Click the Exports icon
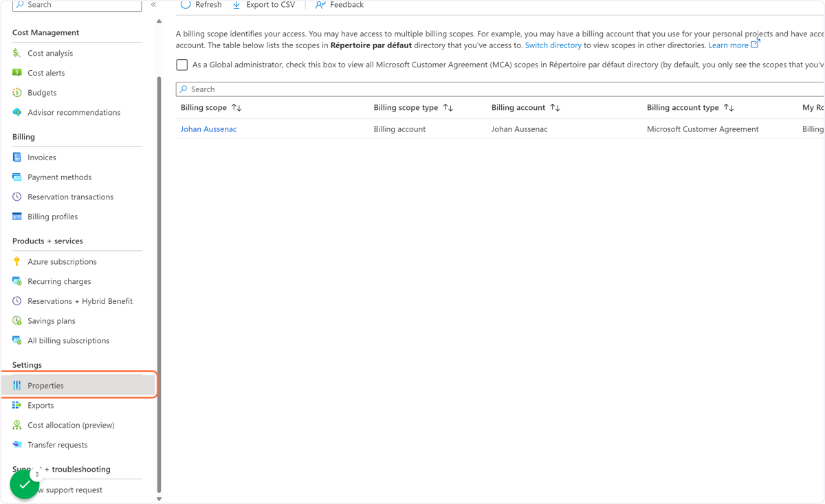Viewport: 825px width, 504px height. click(17, 405)
